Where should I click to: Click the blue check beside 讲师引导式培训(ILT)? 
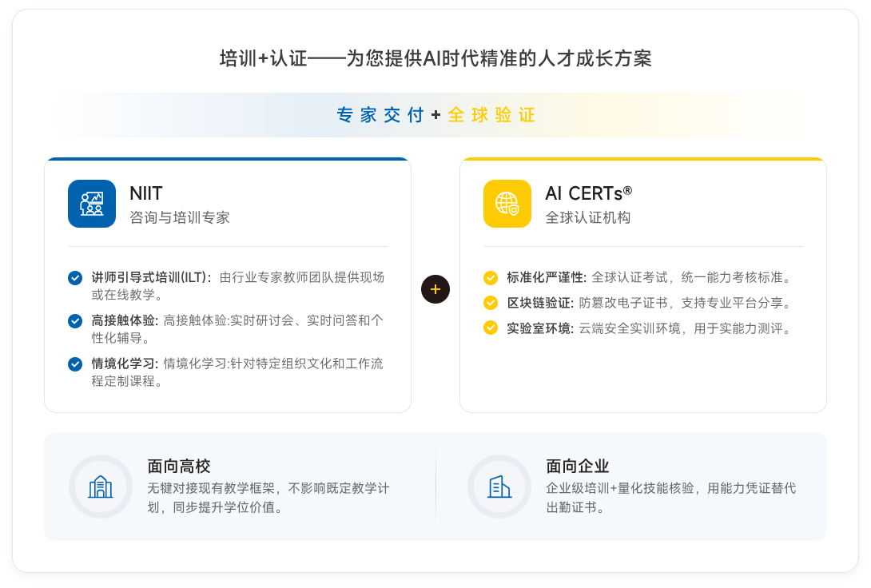75,277
